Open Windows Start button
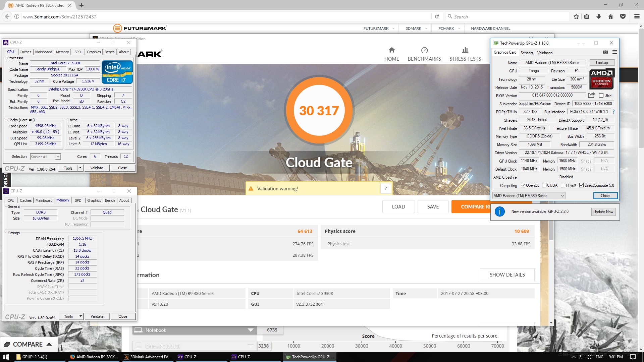The image size is (644, 362). pyautogui.click(x=6, y=357)
